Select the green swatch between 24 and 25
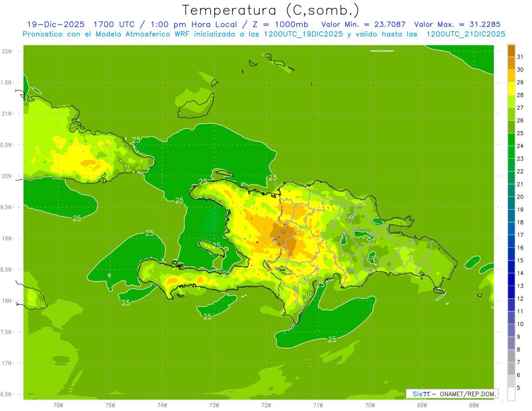Viewport: 532px width, 411px height. [511, 139]
